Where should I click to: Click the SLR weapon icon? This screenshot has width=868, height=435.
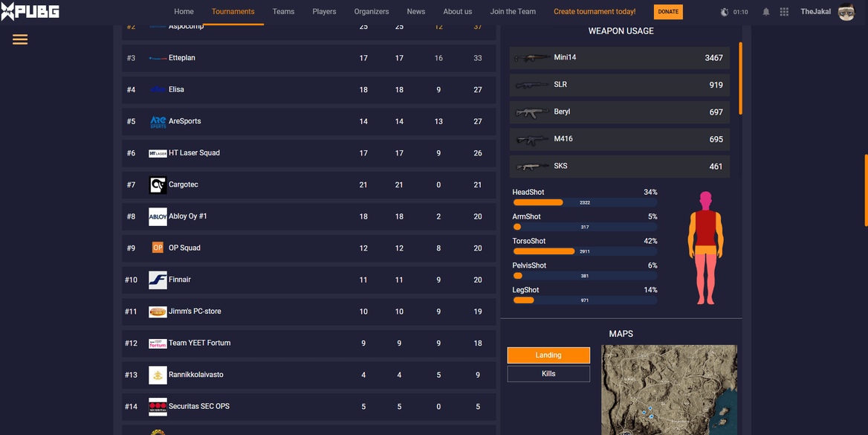[x=531, y=85]
